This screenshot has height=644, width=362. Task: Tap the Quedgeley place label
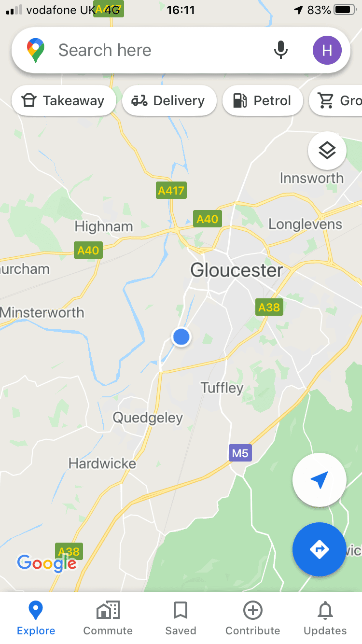(x=148, y=418)
